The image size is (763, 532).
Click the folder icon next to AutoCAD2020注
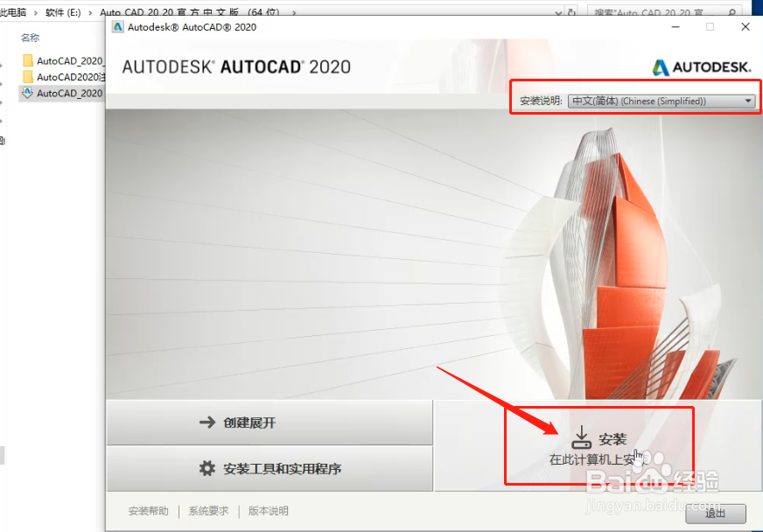[x=28, y=77]
